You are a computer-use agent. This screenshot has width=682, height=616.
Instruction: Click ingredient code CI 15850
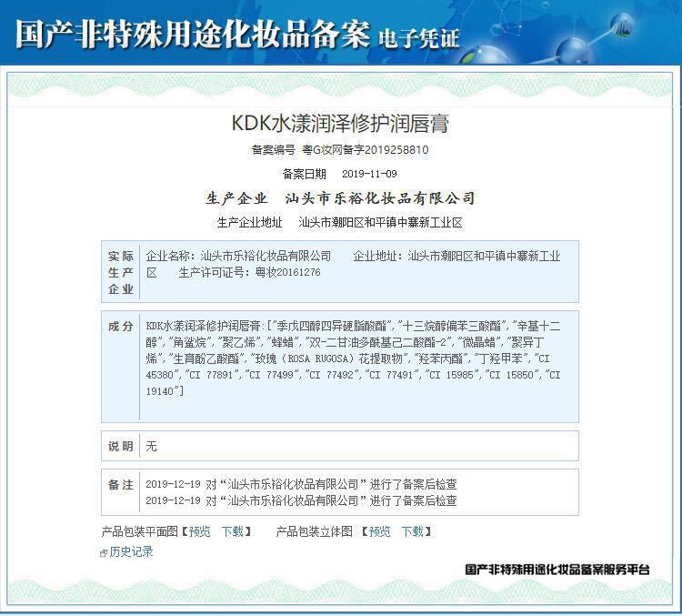click(x=511, y=375)
